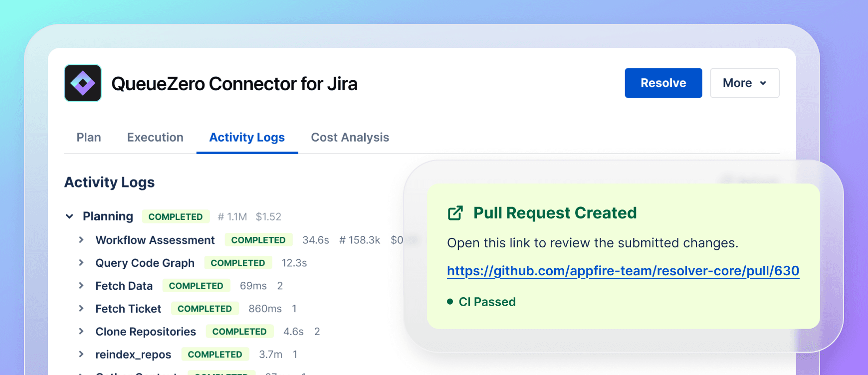Screen dimensions: 868x375
Task: Click the COMPLETED badge for reindex_repos
Action: [x=215, y=355]
